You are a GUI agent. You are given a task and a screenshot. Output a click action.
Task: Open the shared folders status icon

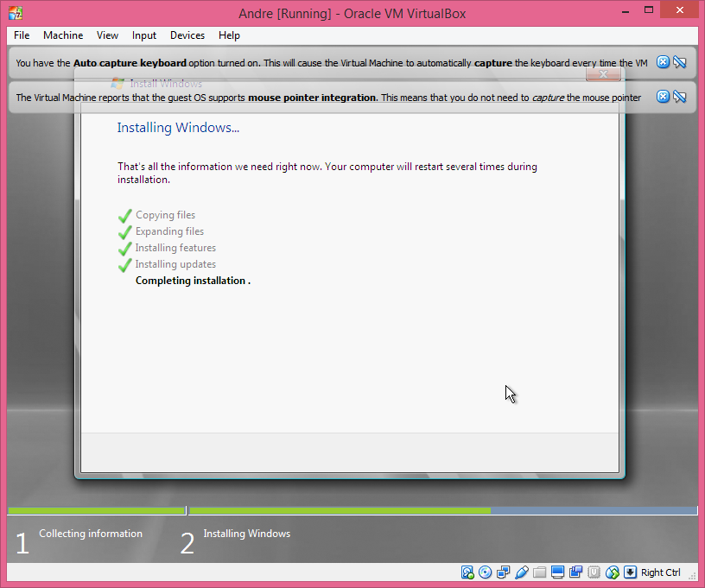coord(539,572)
